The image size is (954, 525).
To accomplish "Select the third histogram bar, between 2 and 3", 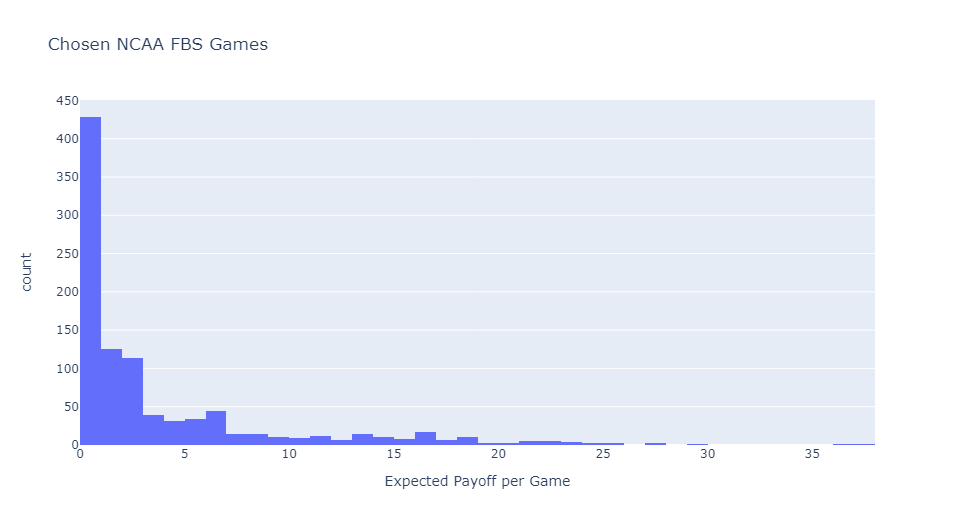I will (x=132, y=401).
